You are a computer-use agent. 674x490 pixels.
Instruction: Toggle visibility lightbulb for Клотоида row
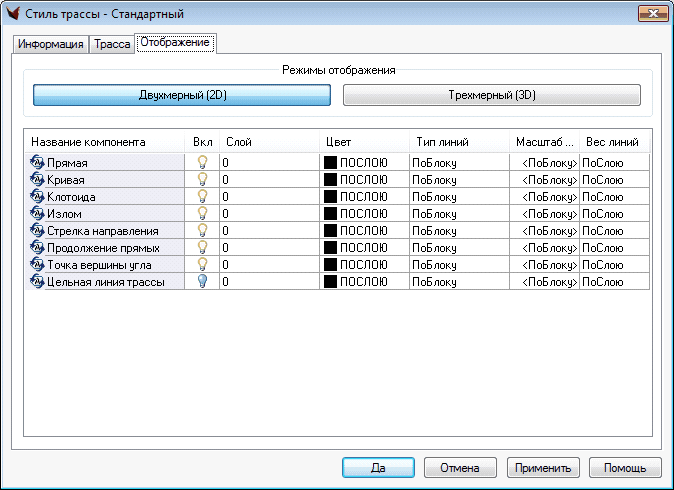click(x=202, y=196)
